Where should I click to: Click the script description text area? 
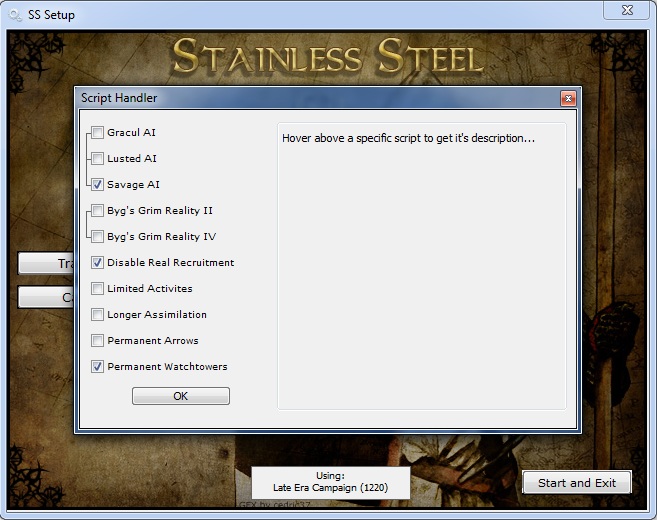tap(422, 266)
